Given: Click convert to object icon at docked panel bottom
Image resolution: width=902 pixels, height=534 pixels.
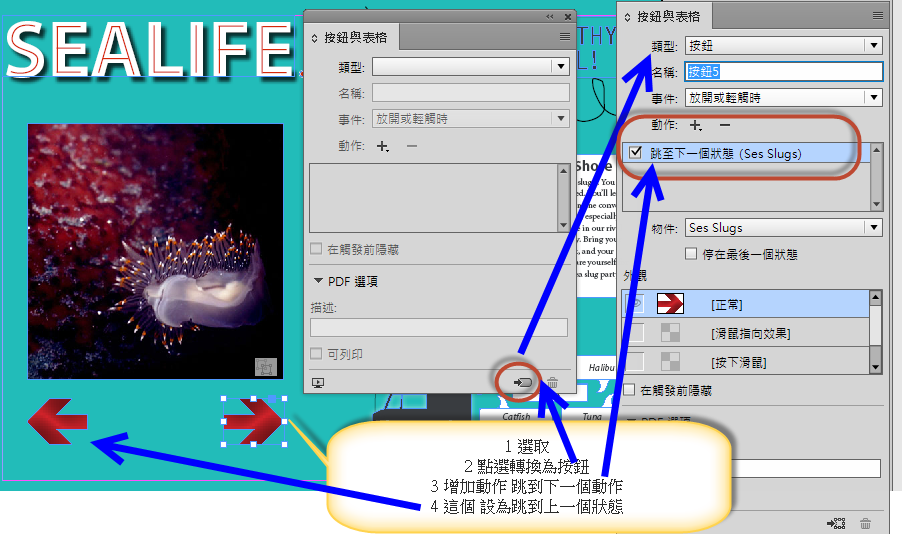Looking at the screenshot, I should coord(836,523).
